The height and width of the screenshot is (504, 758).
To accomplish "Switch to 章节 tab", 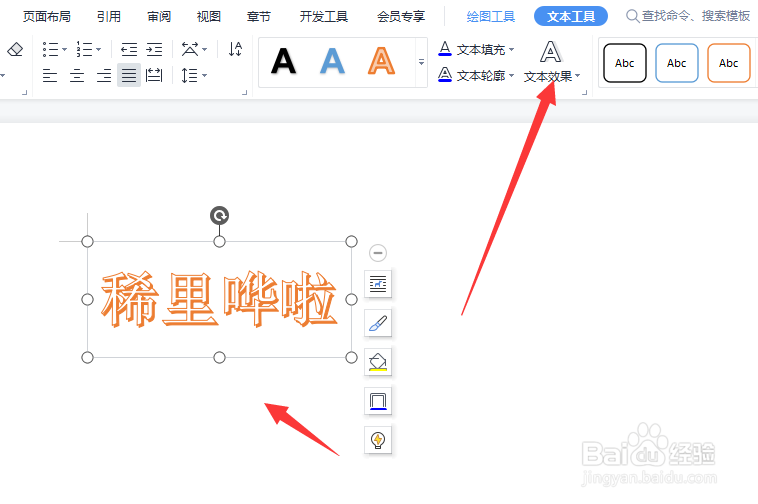I will coord(259,16).
